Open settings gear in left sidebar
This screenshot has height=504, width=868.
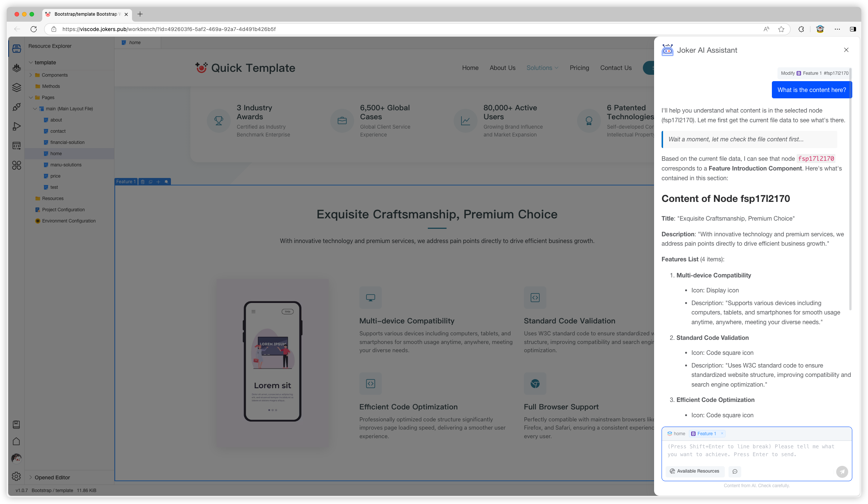[x=16, y=476]
